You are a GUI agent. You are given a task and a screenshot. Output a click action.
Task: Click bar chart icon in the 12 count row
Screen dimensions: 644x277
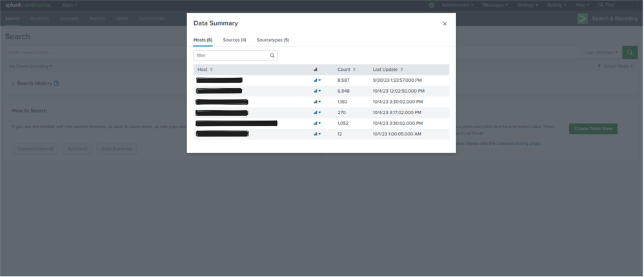[317, 134]
